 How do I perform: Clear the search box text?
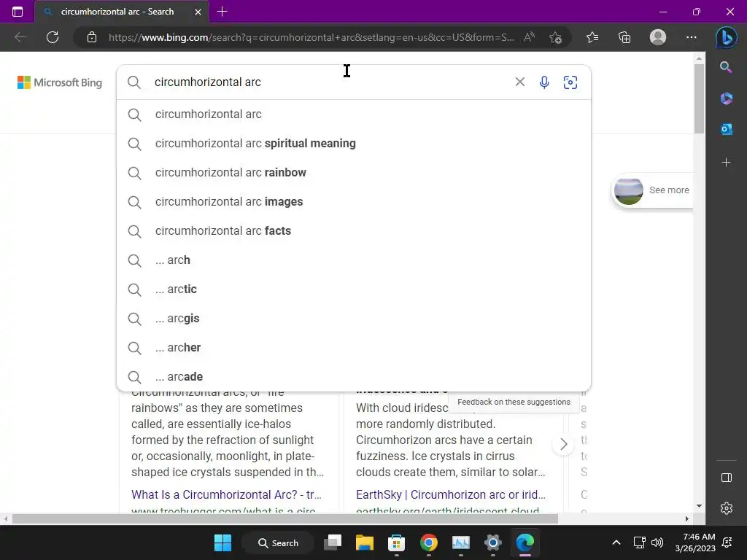(519, 82)
